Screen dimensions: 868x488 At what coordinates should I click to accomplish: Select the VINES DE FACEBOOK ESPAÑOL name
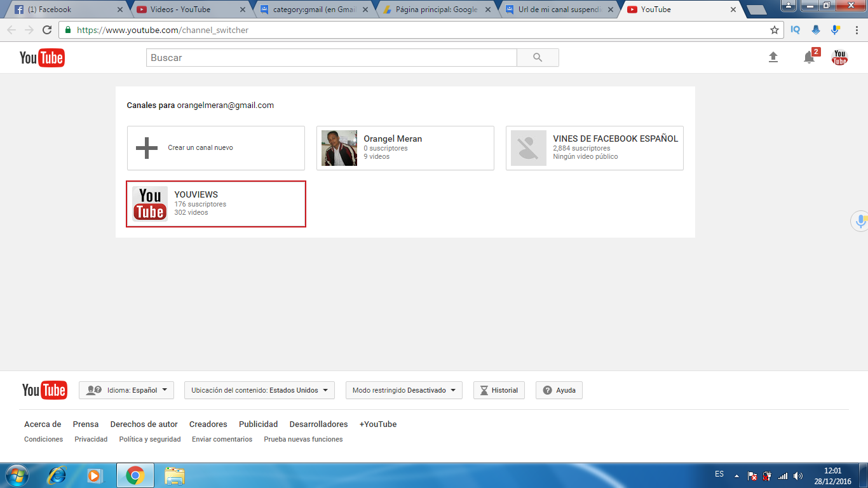pyautogui.click(x=616, y=139)
